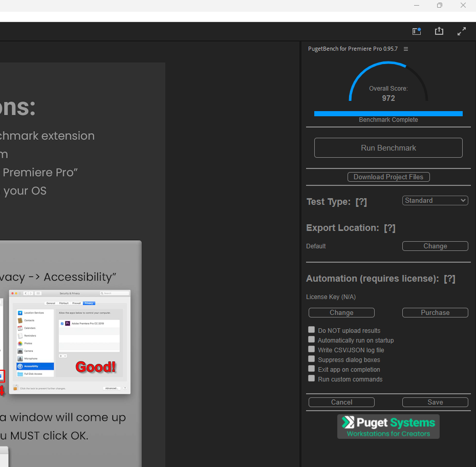Save the automation settings
Viewport: 476px width, 467px height.
(x=435, y=402)
